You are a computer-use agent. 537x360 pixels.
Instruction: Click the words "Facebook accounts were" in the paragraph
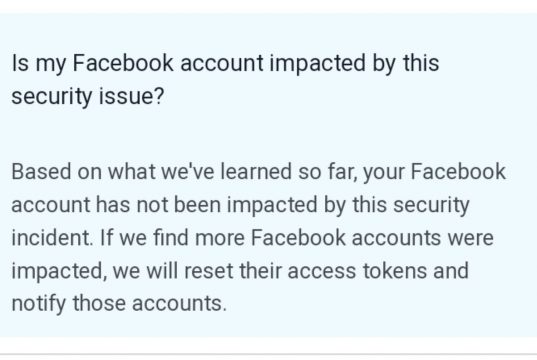pos(372,238)
